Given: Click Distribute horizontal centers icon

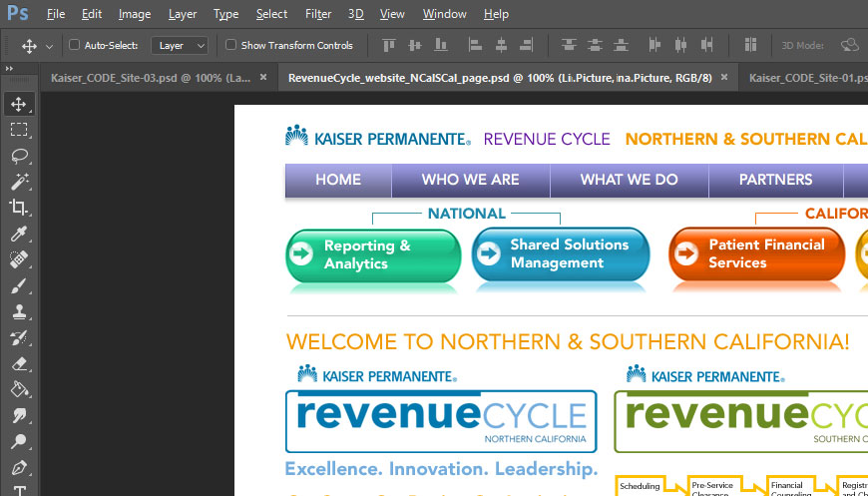Looking at the screenshot, I should pyautogui.click(x=680, y=45).
